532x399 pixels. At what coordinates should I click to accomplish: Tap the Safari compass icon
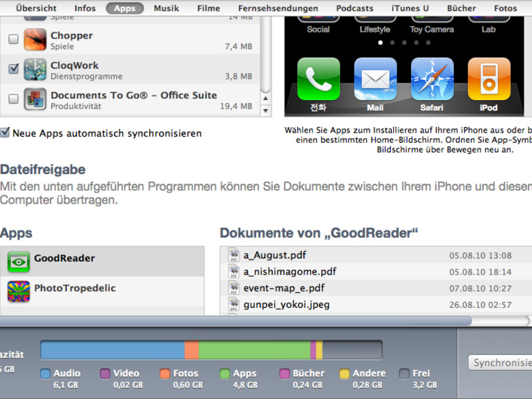click(x=432, y=79)
